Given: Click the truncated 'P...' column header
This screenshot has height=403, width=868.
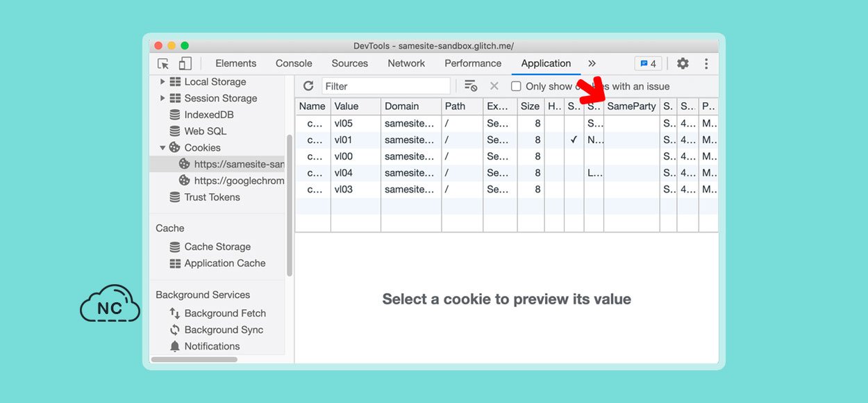Looking at the screenshot, I should point(708,106).
